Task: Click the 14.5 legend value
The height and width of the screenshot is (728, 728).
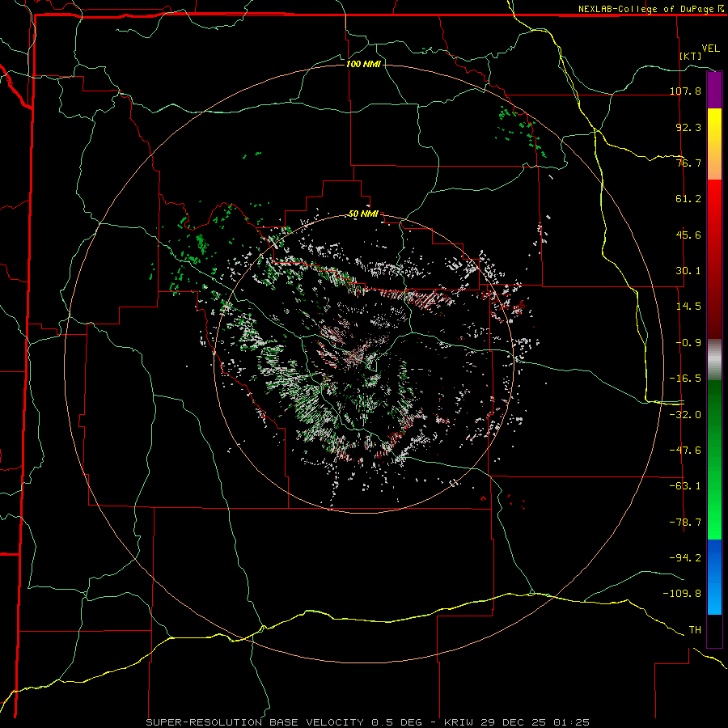Action: tap(688, 307)
